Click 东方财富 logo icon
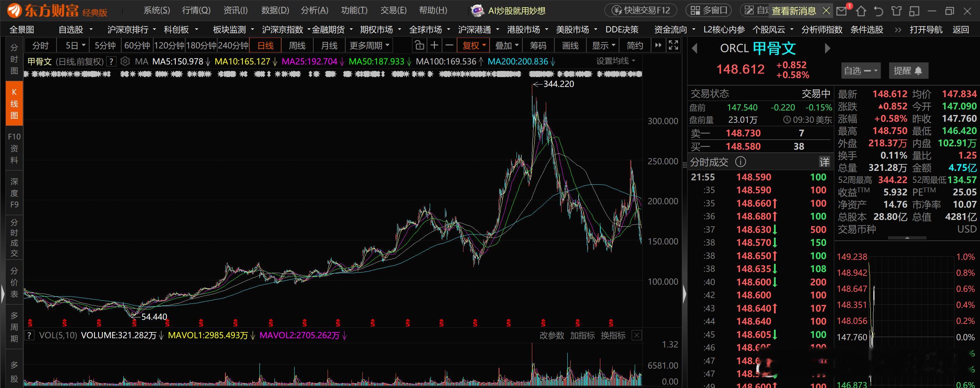The width and height of the screenshot is (980, 388). (14, 11)
